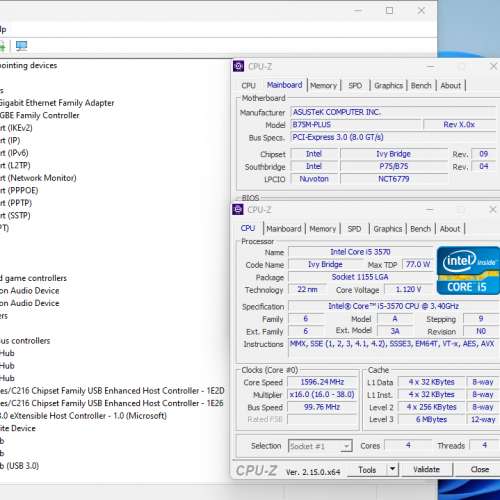Image resolution: width=500 pixels, height=500 pixels.
Task: Open the Memory tab in upper CPU-Z window
Action: [x=323, y=86]
